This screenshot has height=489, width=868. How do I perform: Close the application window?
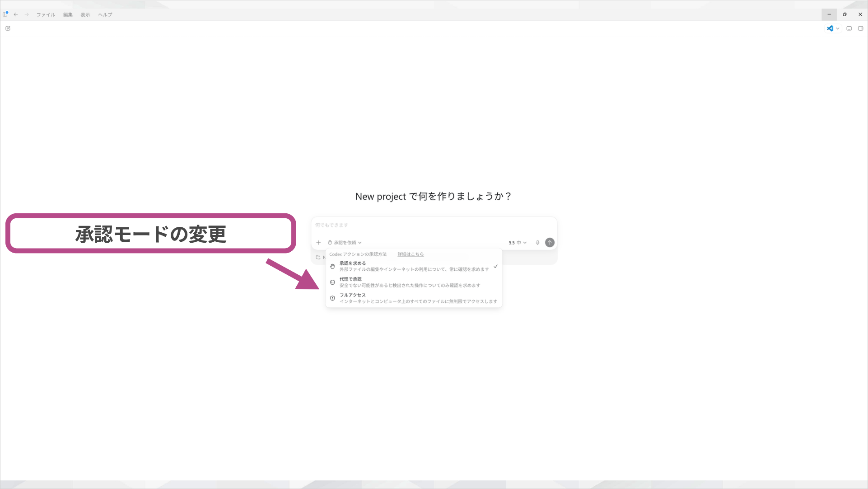[860, 14]
